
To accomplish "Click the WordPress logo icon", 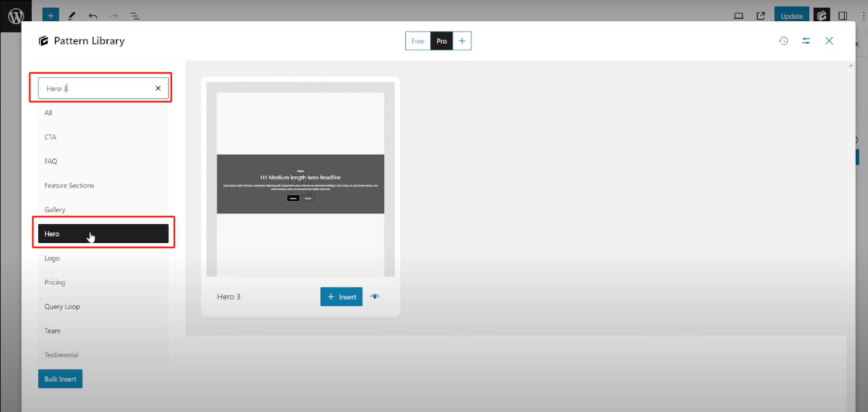I will coord(16,16).
